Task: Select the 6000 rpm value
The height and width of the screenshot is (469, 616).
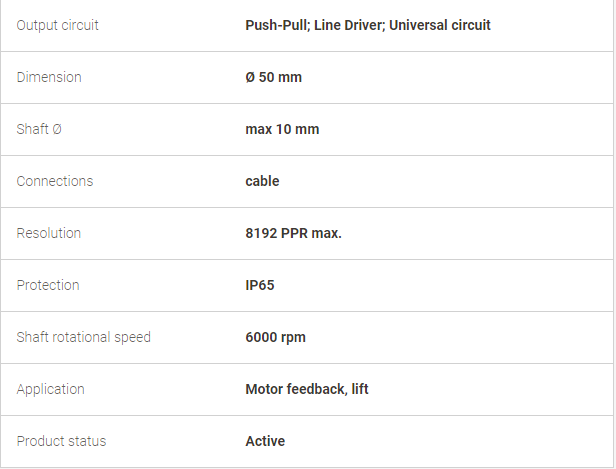Action: pos(275,337)
